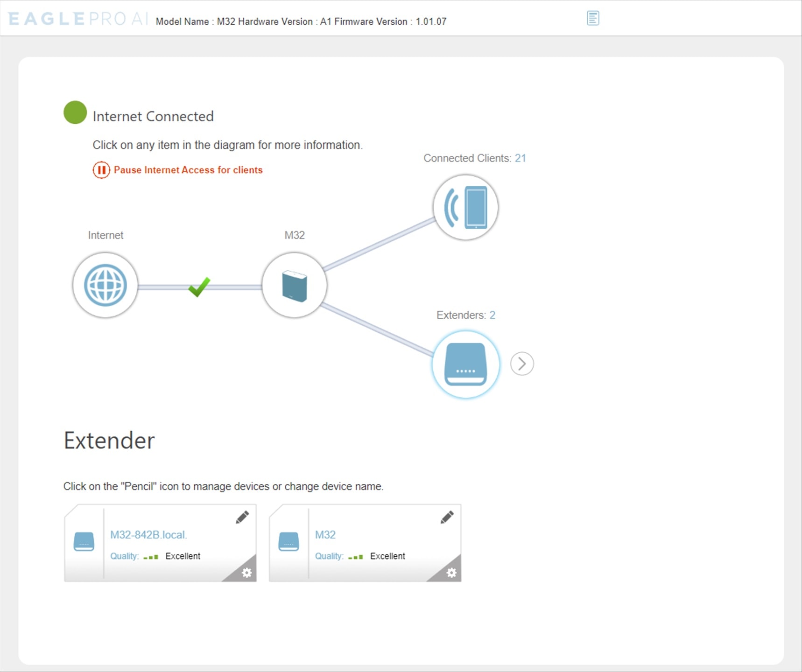Click the Connected Clients count 21
The image size is (802, 672).
521,158
